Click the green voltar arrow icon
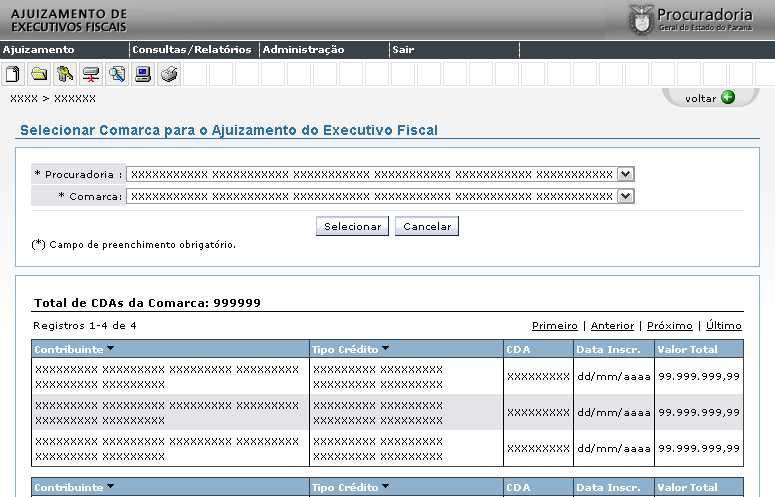 tap(727, 97)
